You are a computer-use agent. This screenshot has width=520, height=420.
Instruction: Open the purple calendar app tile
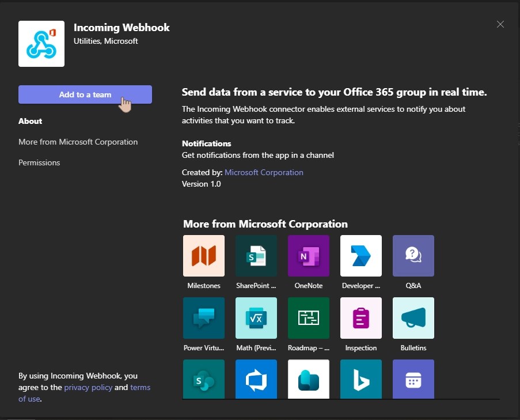pos(413,379)
